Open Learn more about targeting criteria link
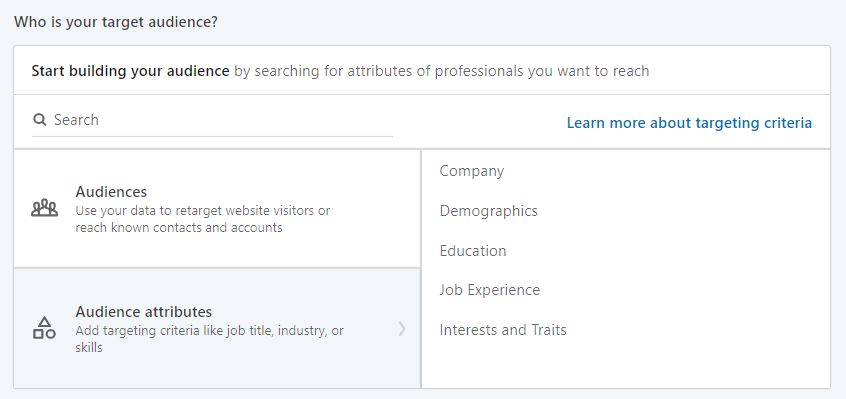846x399 pixels. coord(689,123)
